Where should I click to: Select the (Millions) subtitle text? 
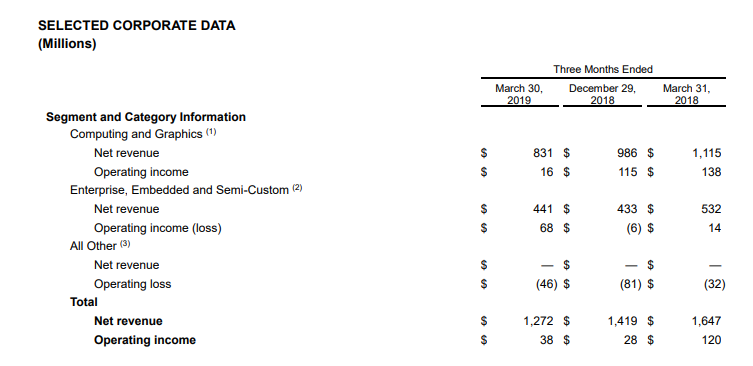point(67,44)
